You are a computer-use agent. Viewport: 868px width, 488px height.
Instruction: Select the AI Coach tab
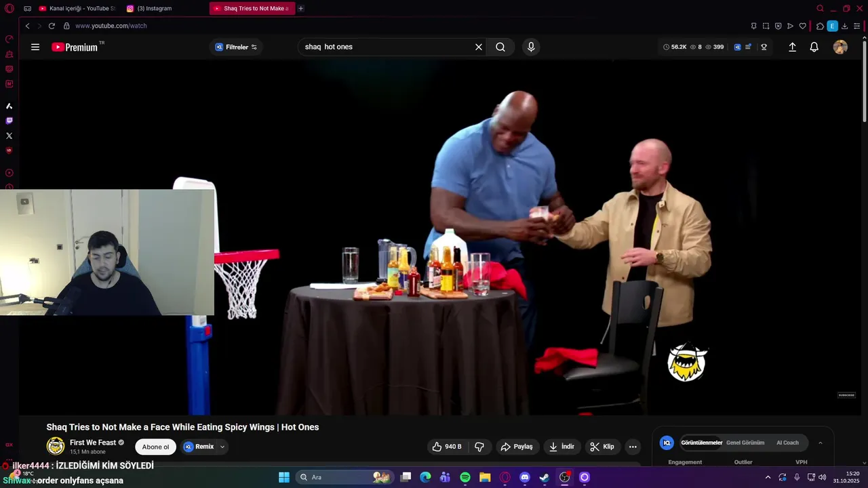coord(787,443)
